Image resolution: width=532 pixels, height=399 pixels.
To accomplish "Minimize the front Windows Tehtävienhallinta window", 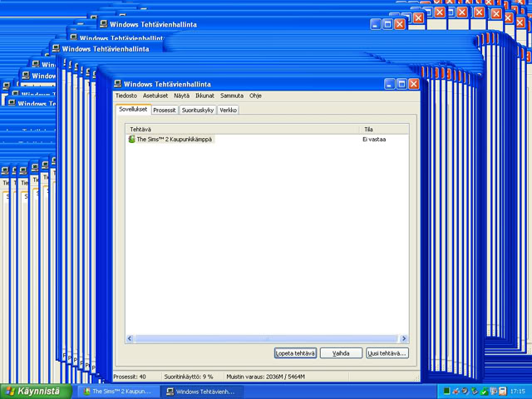I will pos(390,84).
